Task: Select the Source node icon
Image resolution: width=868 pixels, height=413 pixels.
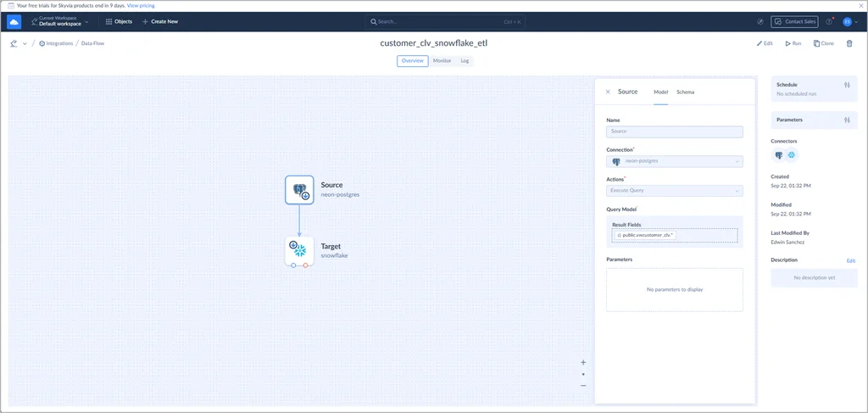Action: [299, 190]
